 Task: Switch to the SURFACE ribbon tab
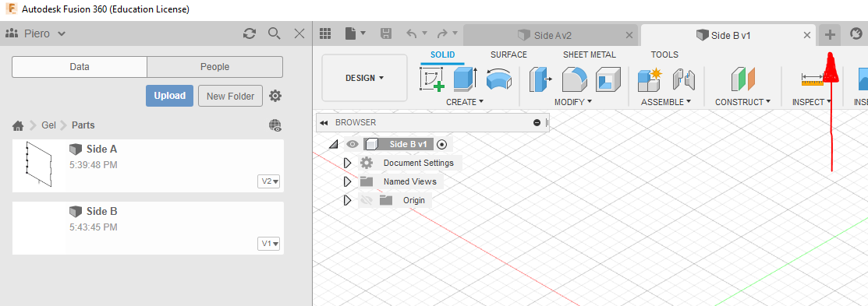tap(508, 55)
